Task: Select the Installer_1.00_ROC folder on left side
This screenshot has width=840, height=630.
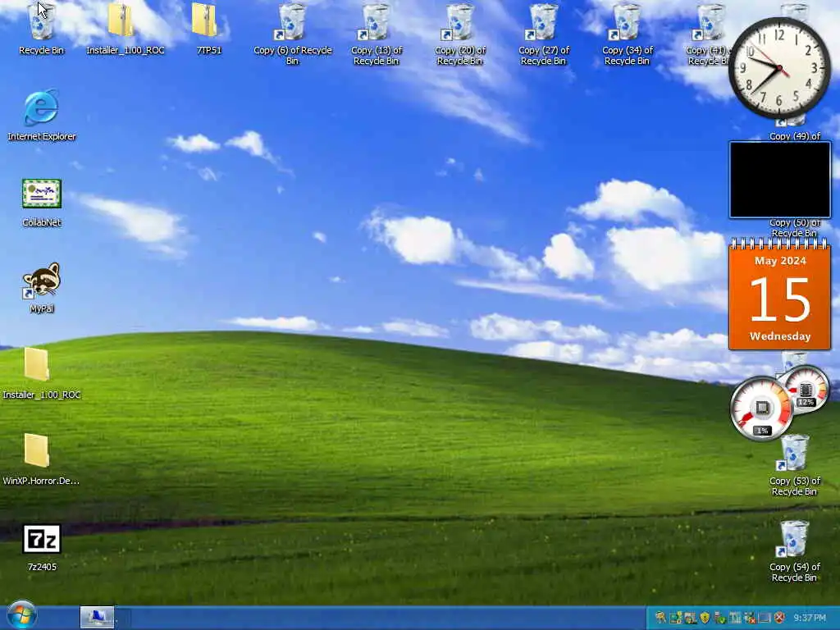Action: [41, 373]
